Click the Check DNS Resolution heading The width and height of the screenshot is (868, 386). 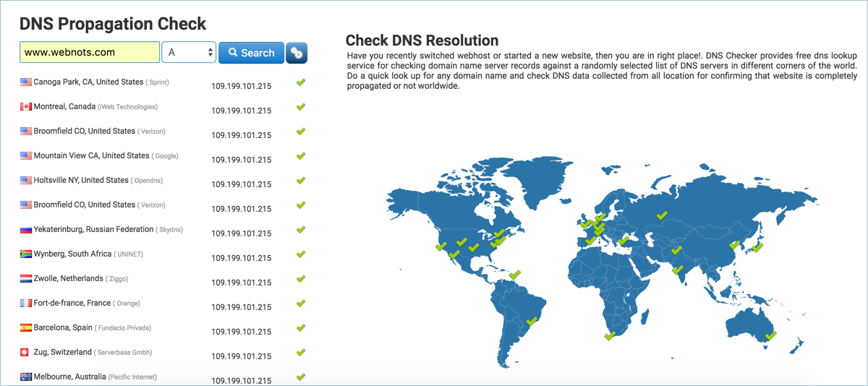422,40
